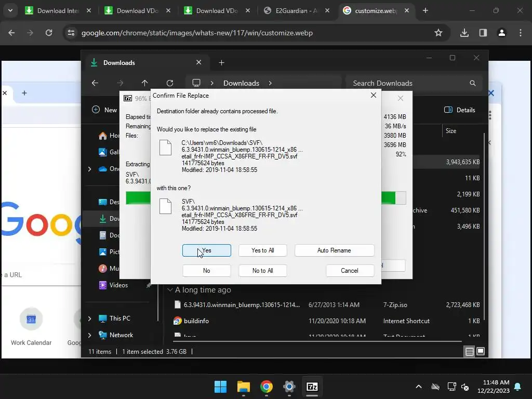Screen dimensions: 532x399
Task: Open Chrome downloads icon
Action: (464, 33)
